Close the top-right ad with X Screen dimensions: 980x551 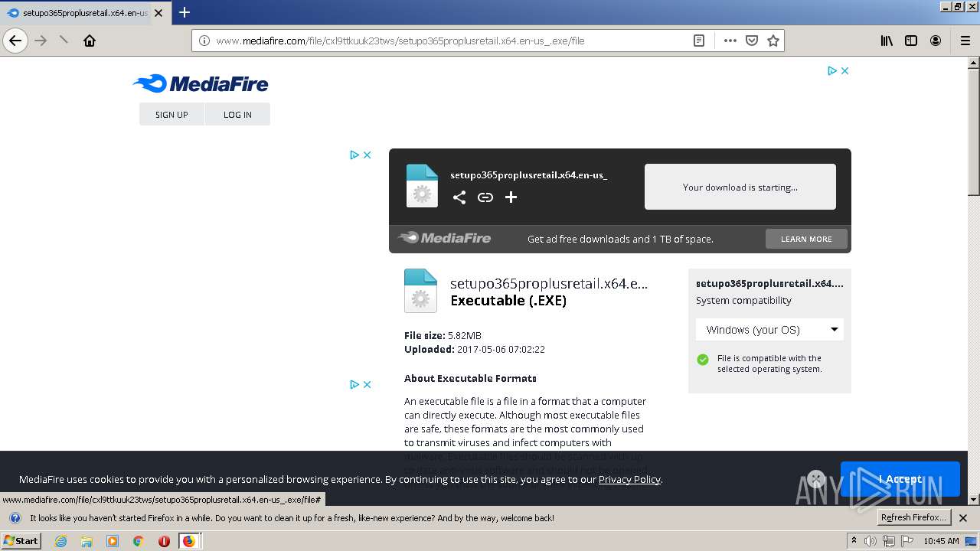click(844, 70)
